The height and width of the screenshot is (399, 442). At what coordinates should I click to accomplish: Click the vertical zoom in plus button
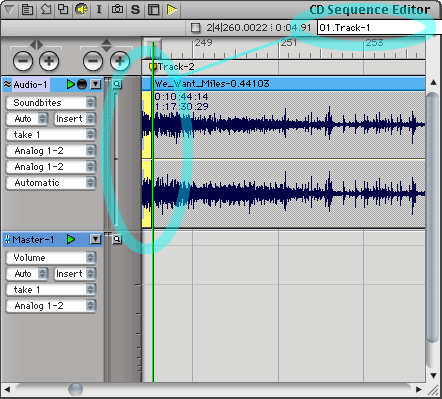pyautogui.click(x=119, y=61)
